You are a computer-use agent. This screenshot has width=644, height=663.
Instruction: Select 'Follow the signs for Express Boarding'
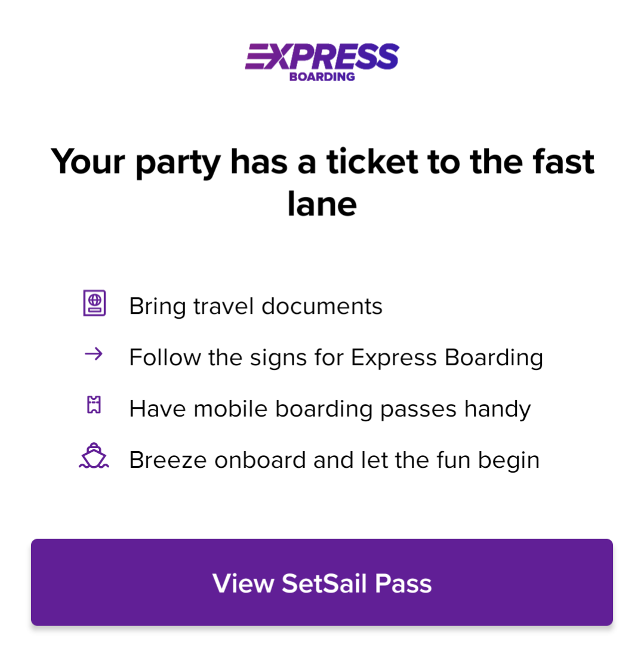click(x=336, y=357)
